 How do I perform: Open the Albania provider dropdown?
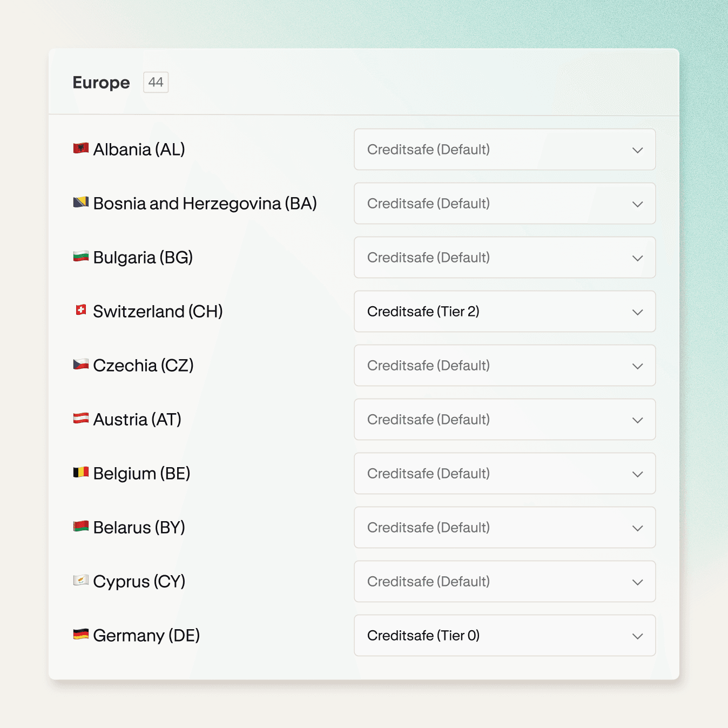[x=504, y=150]
